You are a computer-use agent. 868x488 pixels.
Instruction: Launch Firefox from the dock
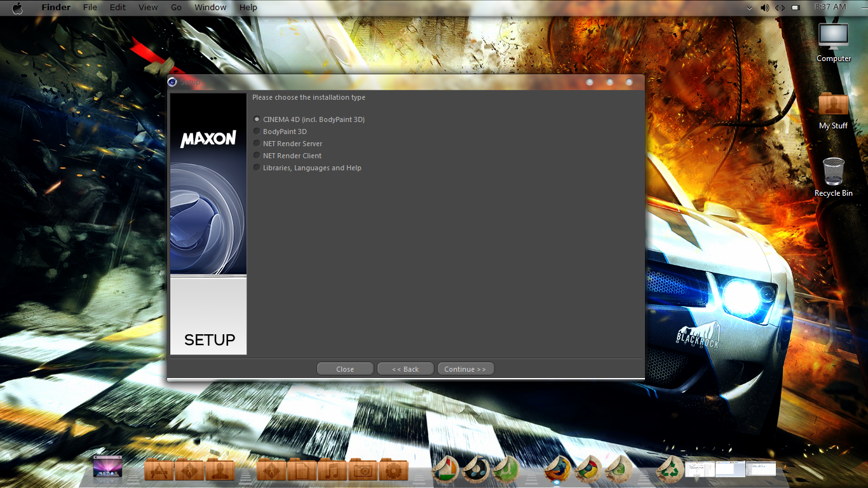coord(557,470)
